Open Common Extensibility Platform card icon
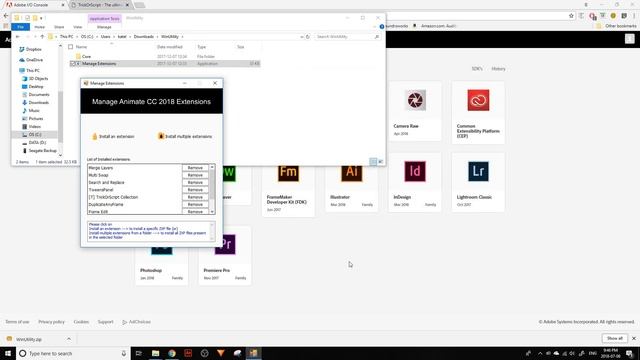The image size is (640, 360). (x=478, y=100)
